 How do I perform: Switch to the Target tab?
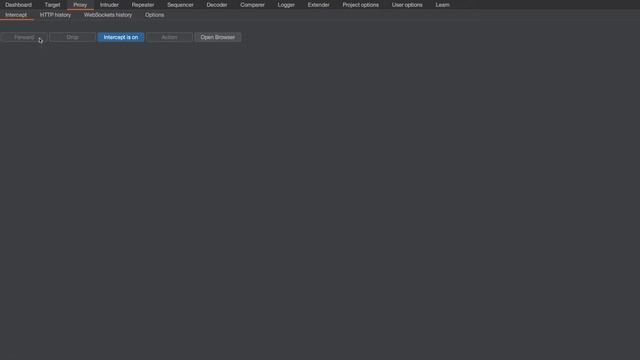(52, 5)
